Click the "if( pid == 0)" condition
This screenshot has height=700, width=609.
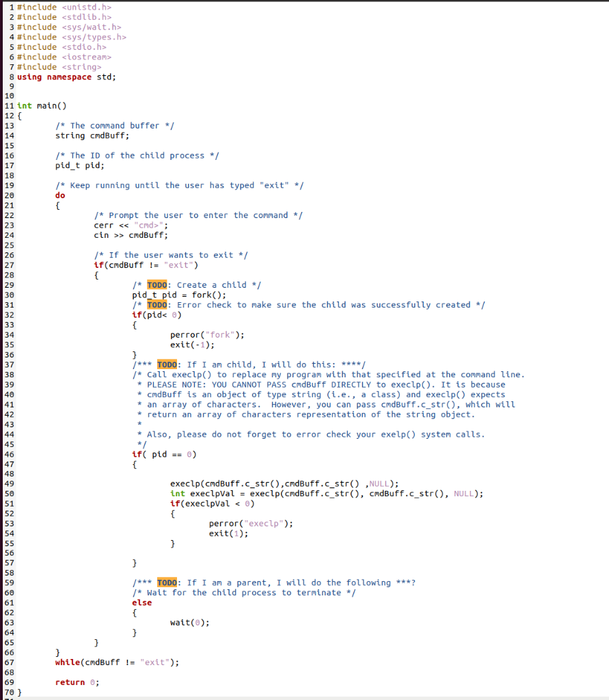pyautogui.click(x=164, y=454)
